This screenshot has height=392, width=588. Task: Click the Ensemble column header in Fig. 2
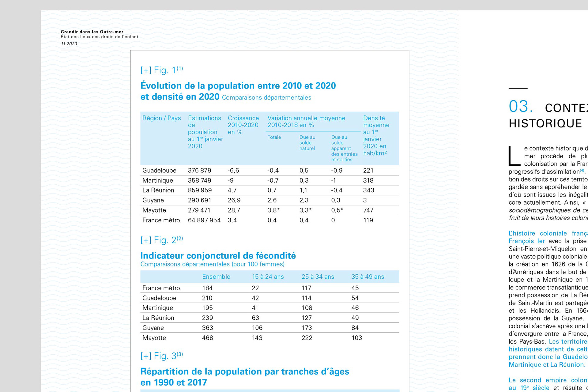coord(216,277)
